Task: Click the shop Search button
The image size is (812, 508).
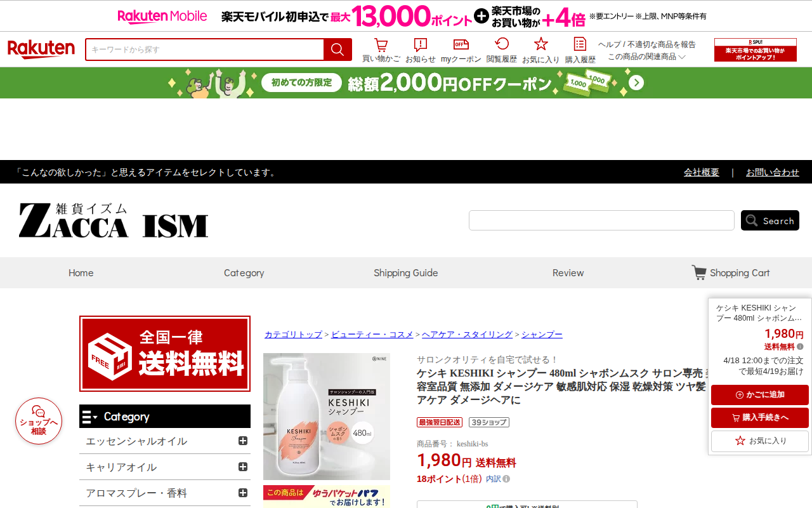Action: click(770, 220)
